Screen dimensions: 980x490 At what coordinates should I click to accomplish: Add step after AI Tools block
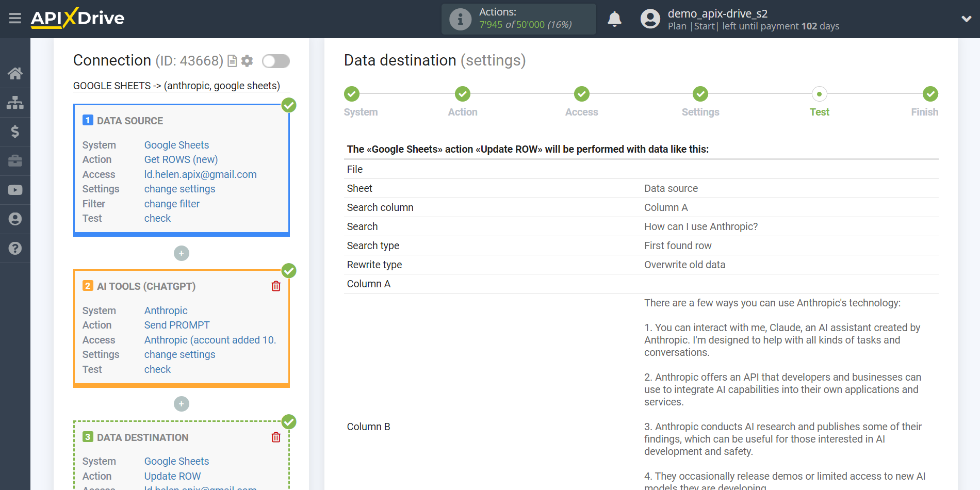[181, 404]
